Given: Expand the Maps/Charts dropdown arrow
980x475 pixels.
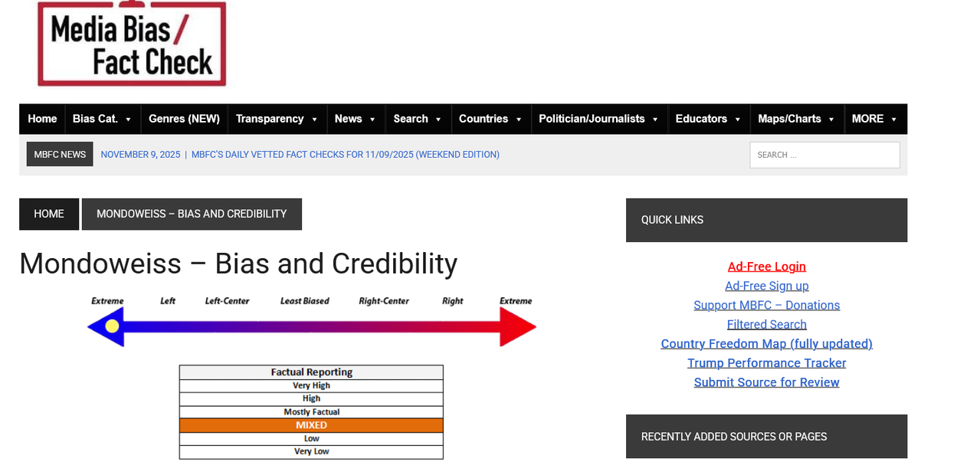Looking at the screenshot, I should 831,120.
